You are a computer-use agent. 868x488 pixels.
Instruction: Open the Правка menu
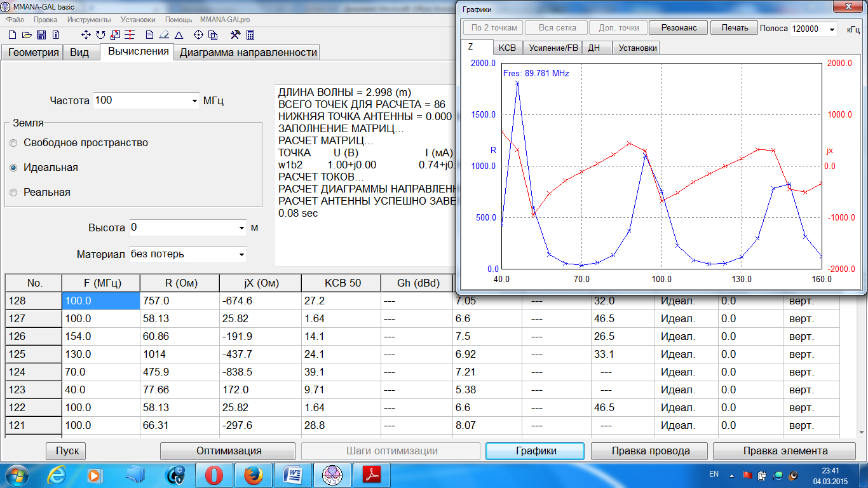click(x=46, y=20)
